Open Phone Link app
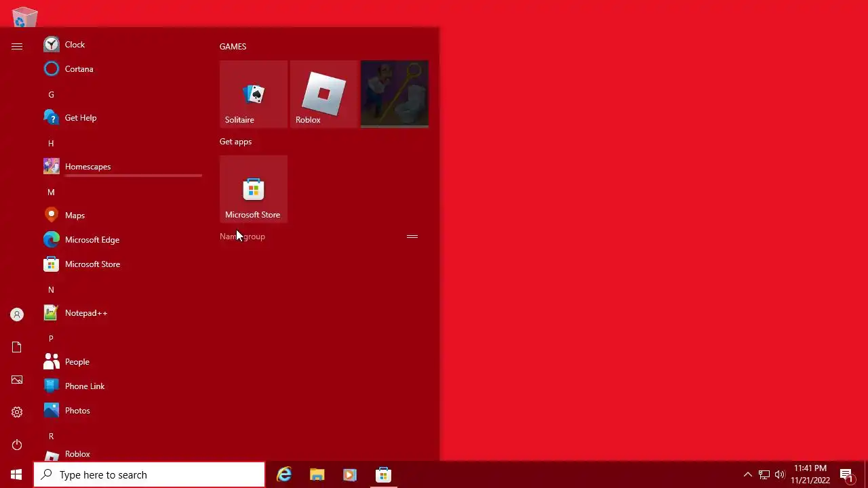Screen dimensions: 868x488 (122, 386)
